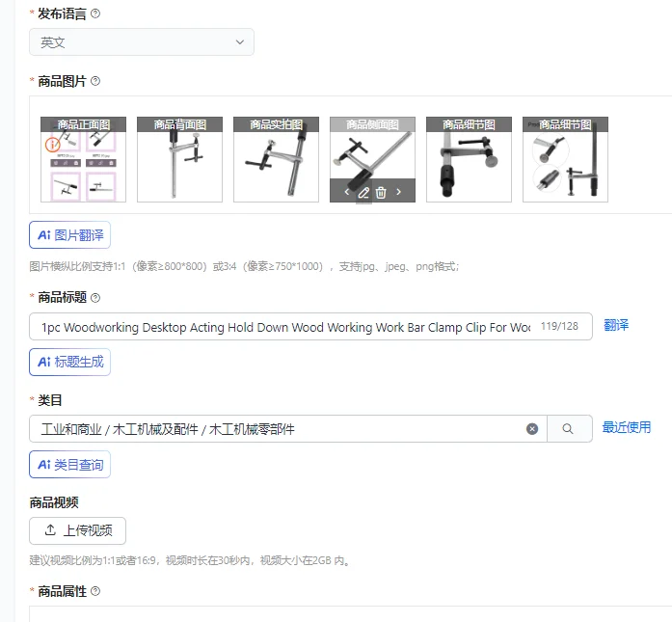672x622 pixels.
Task: Click the AI 图片翻译 button
Action: [69, 235]
